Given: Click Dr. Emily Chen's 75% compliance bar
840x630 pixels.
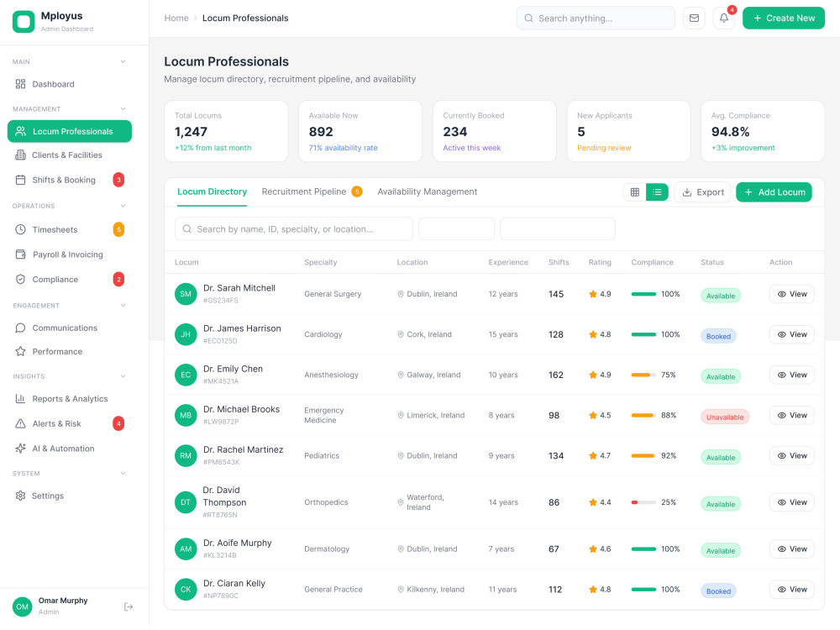Looking at the screenshot, I should coord(643,375).
